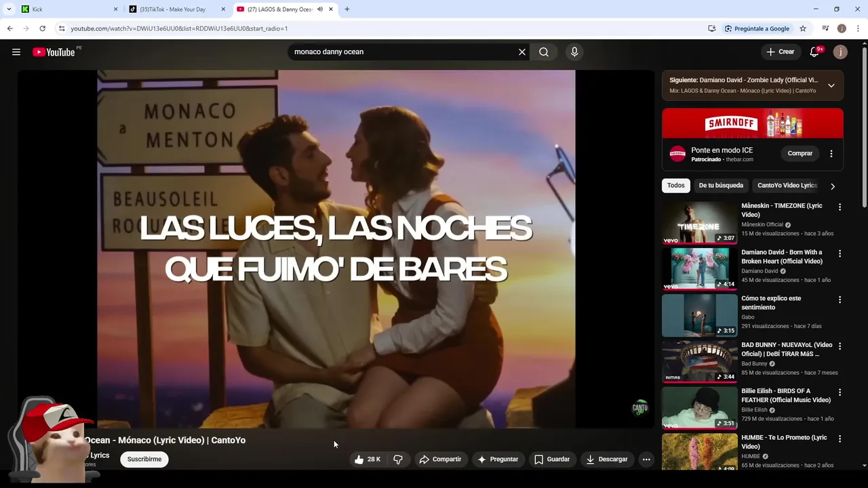Subscribe with the Suscribirme button
This screenshot has height=488, width=868.
coord(144,460)
